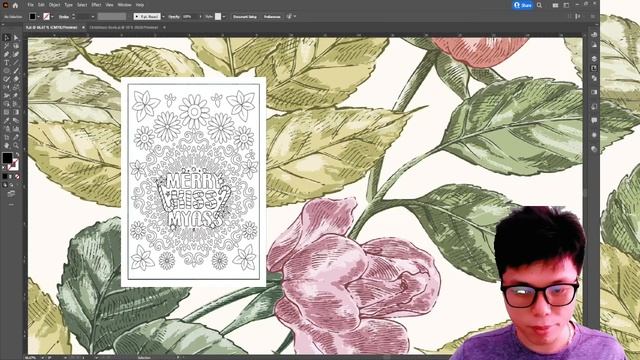Switch to Draw Behind mode

(11, 185)
